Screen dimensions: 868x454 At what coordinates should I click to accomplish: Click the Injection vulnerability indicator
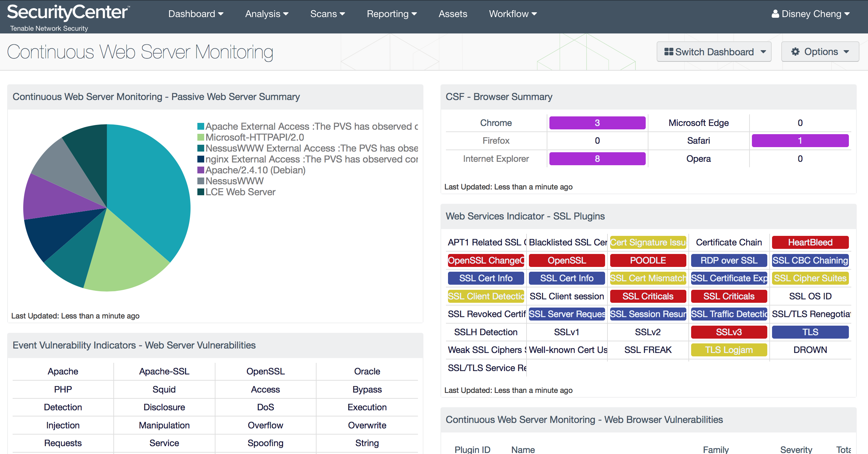pyautogui.click(x=63, y=425)
